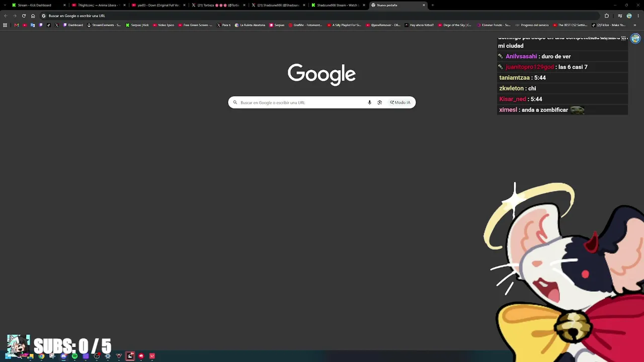Image resolution: width=644 pixels, height=362 pixels.
Task: Switch to the Shadoune666 X profile tab
Action: point(278,5)
